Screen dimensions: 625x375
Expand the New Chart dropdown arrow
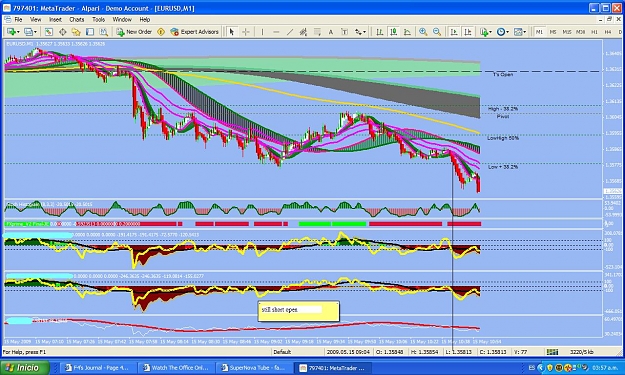click(18, 32)
